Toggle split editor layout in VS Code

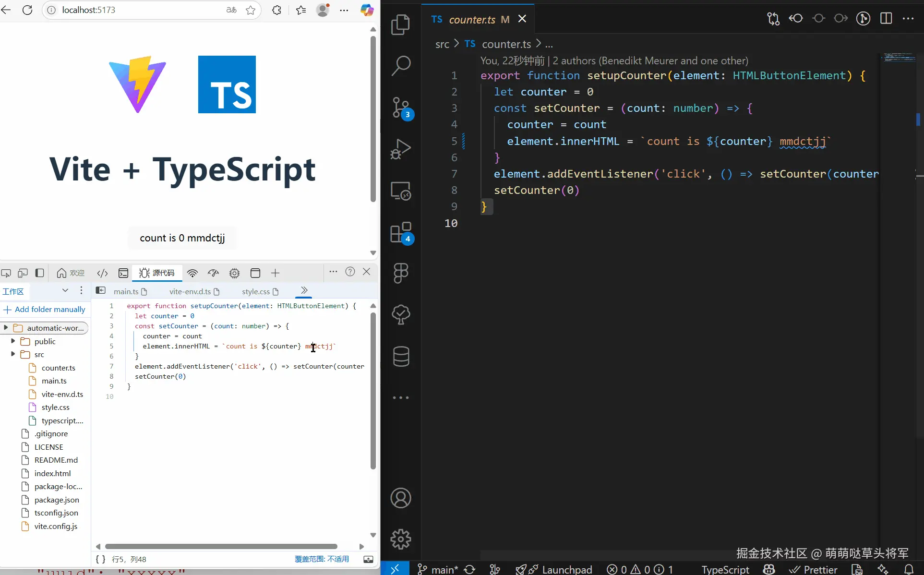[x=886, y=19]
